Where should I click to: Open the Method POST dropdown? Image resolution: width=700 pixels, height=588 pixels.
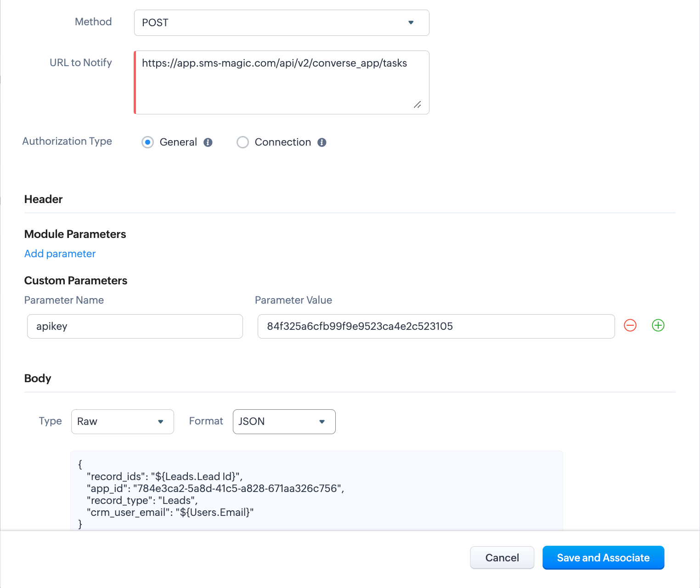pos(282,23)
